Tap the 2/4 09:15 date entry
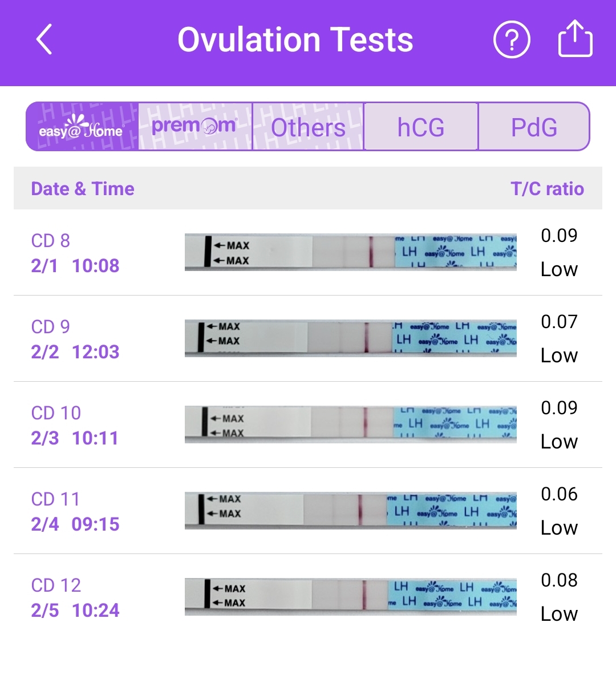The image size is (616, 675). (75, 524)
